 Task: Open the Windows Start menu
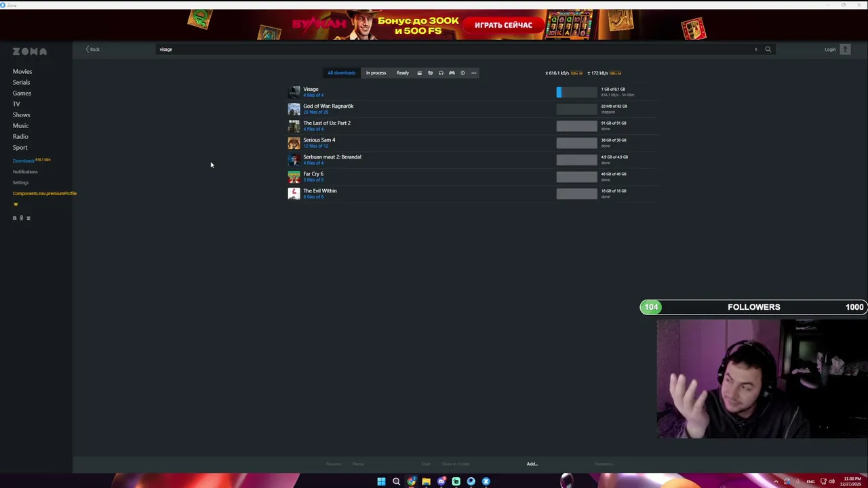click(381, 482)
